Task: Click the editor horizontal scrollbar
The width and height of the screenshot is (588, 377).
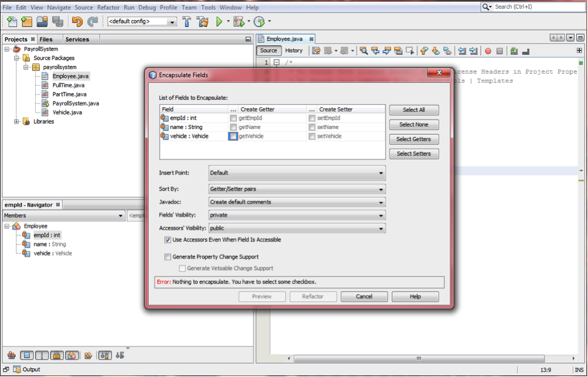Action: (x=419, y=358)
